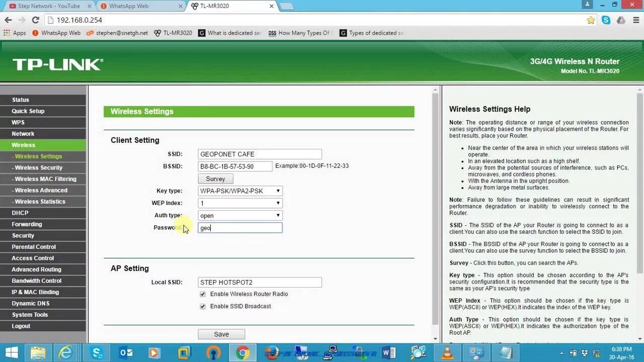644x362 pixels.
Task: Open the Network sidebar menu
Action: point(43,134)
